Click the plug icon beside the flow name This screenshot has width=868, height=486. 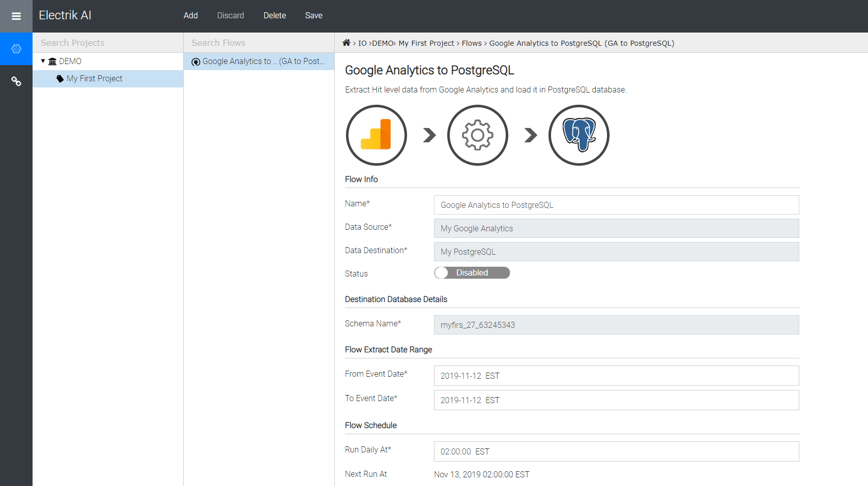click(x=195, y=61)
